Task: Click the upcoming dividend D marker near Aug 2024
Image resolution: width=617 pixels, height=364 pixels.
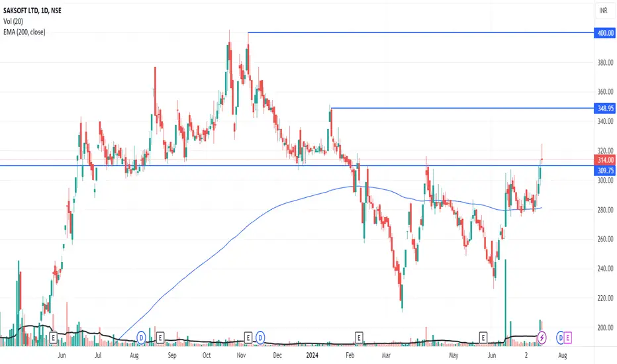Action: [x=560, y=338]
